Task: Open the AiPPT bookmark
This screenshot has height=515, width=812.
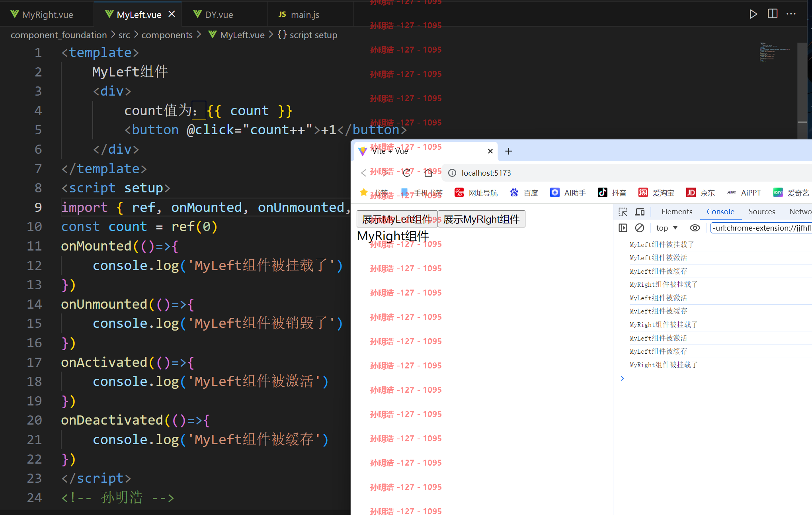Action: 744,193
